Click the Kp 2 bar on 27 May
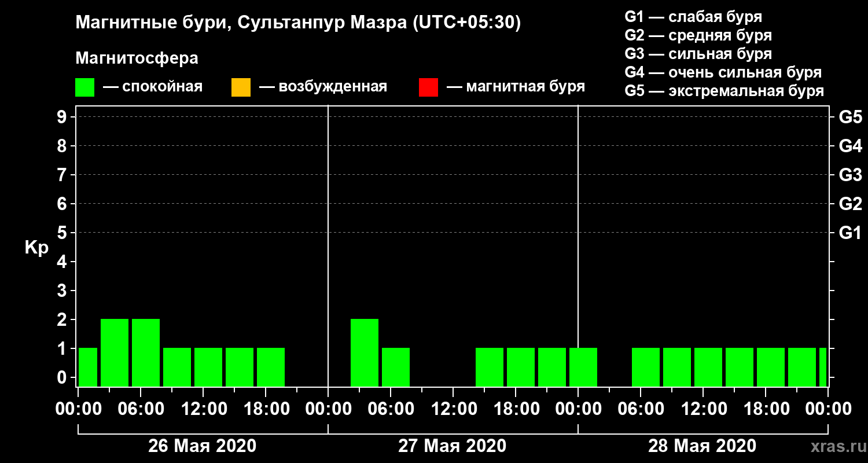 [365, 352]
